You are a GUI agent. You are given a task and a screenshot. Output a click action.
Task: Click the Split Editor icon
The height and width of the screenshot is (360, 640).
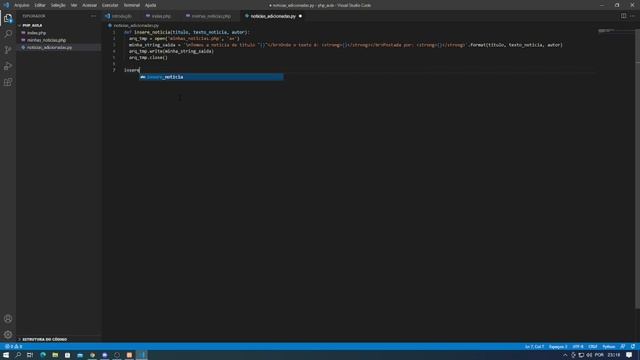(x=623, y=16)
